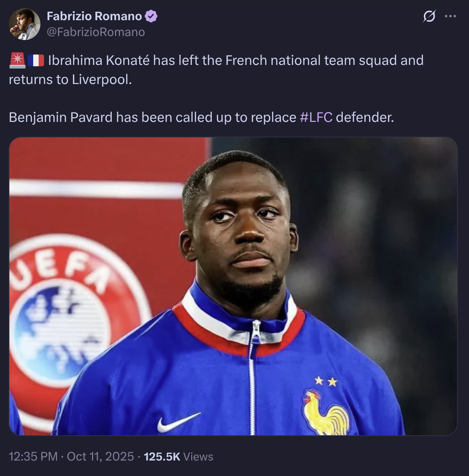Click the red siren emoji
Screen dimensions: 469x476
pos(17,60)
